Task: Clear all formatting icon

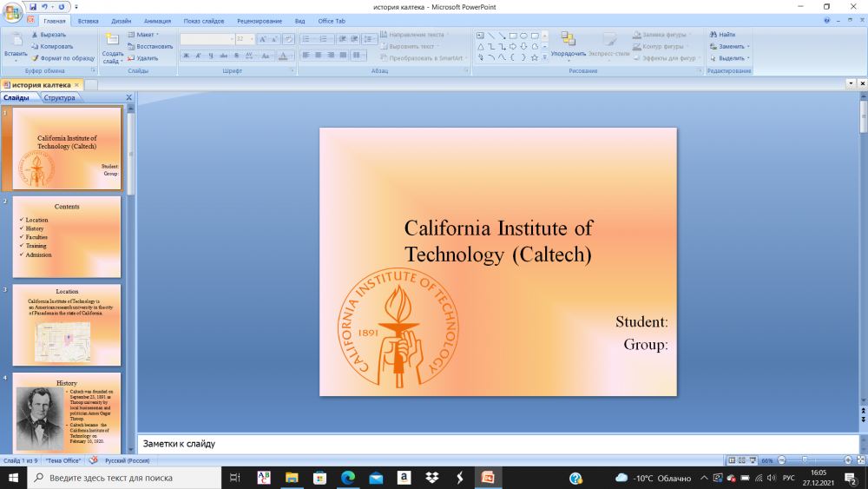Action: [x=288, y=39]
